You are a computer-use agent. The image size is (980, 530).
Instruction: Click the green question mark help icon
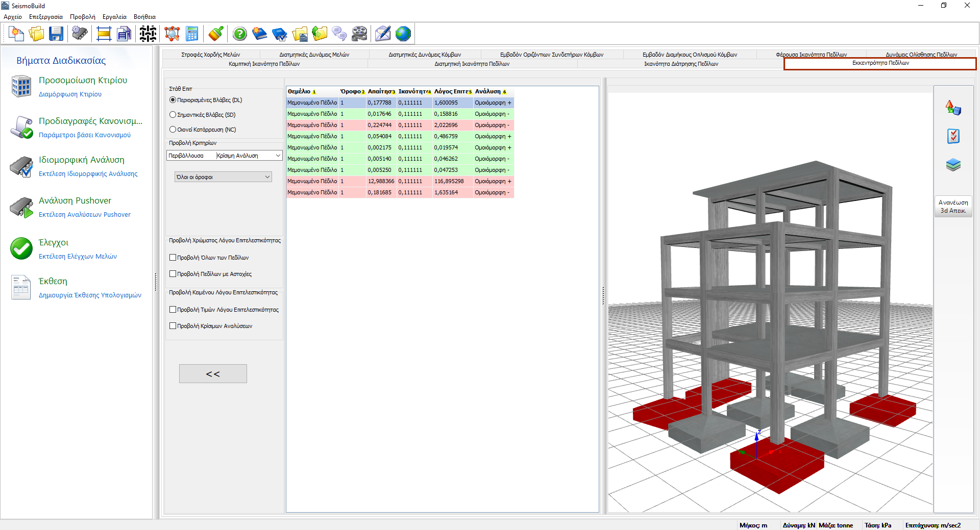click(x=239, y=34)
